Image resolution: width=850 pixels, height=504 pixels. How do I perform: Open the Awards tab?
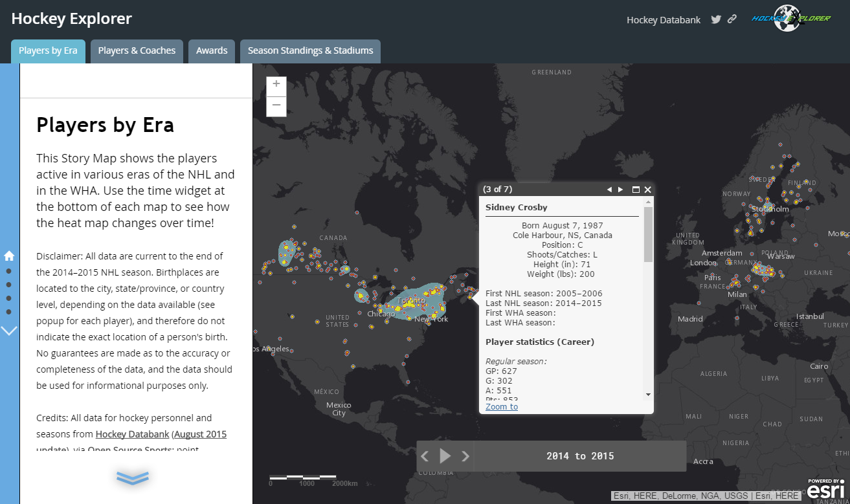[212, 51]
